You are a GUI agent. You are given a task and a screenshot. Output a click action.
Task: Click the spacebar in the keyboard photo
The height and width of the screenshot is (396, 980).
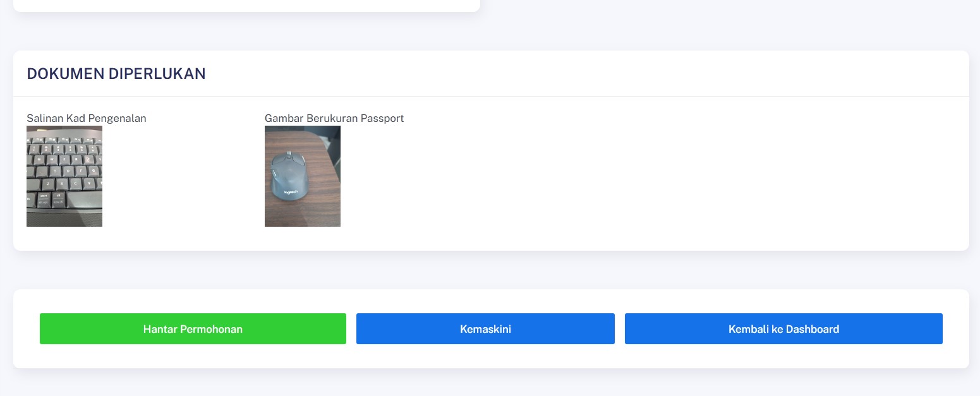(84, 200)
